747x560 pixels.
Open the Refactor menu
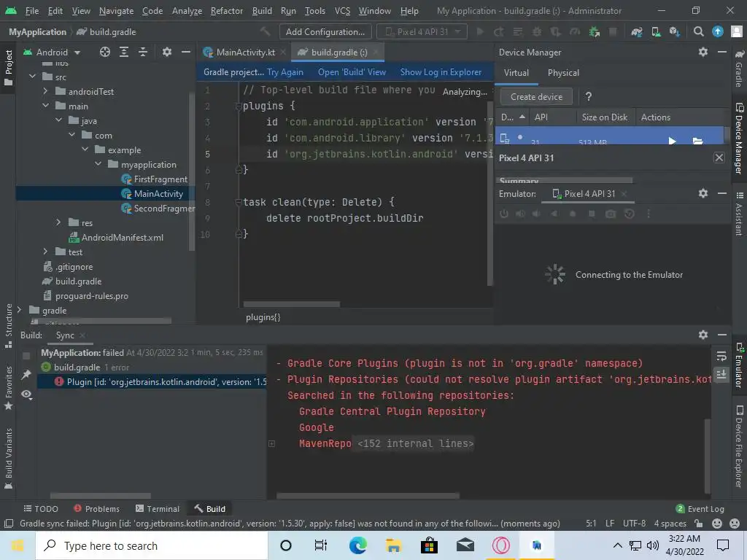click(x=226, y=10)
